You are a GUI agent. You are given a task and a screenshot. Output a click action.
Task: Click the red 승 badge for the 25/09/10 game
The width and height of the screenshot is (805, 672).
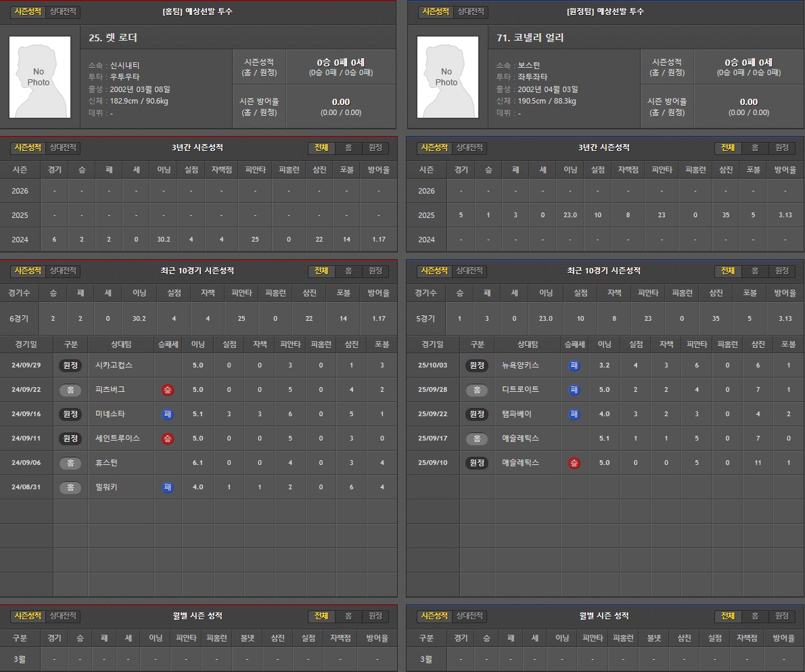[574, 463]
